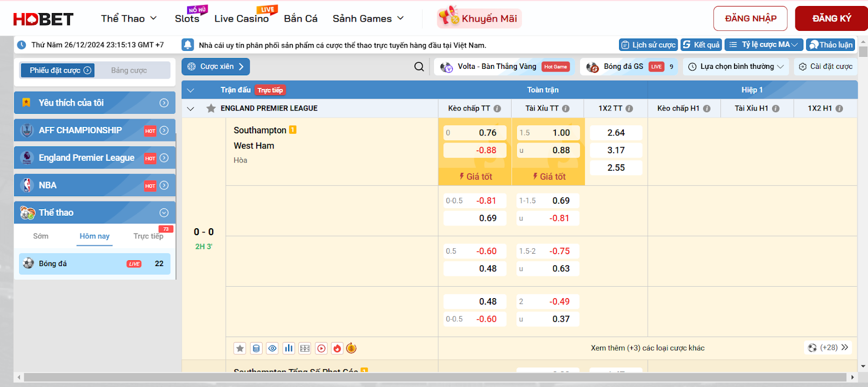Screen dimensions: 868x387
Task: Click Xem thêm (+3) các loại cược khác
Action: pyautogui.click(x=648, y=348)
